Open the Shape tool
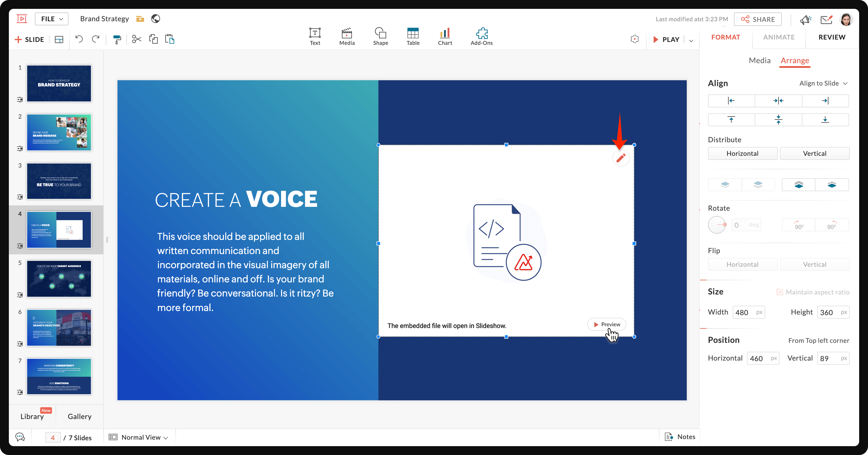The height and width of the screenshot is (455, 868). [380, 36]
